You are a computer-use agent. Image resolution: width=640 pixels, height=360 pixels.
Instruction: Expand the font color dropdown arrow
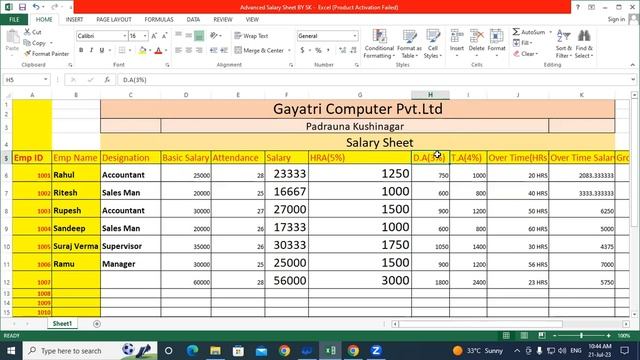point(166,50)
